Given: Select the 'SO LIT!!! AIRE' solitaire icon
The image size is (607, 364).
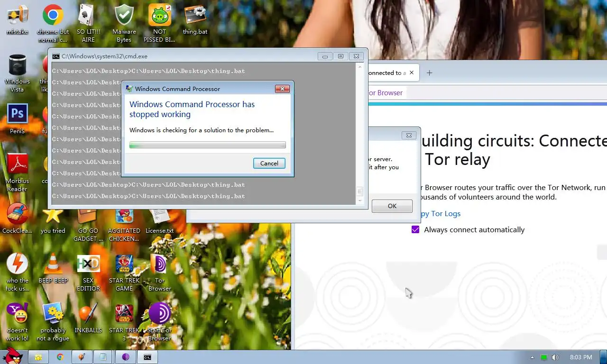Looking at the screenshot, I should (x=88, y=23).
